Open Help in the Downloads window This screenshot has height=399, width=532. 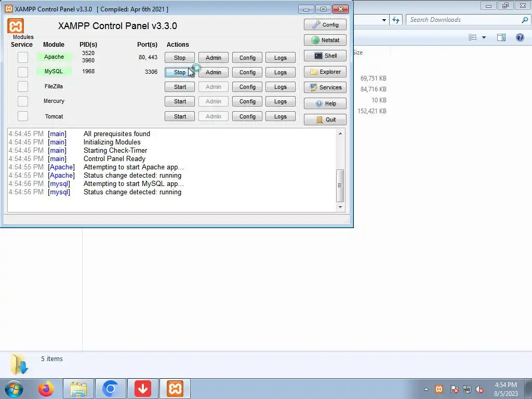click(x=520, y=37)
